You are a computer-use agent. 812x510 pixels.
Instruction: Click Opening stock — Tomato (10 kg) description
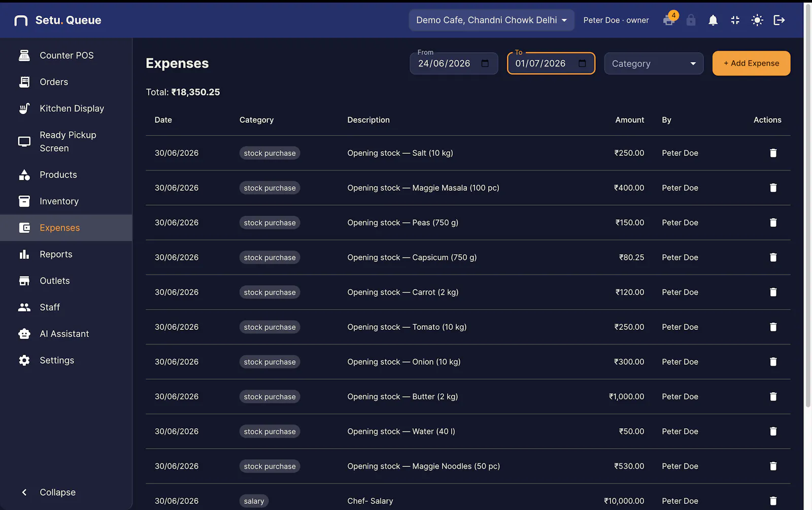[x=407, y=327]
